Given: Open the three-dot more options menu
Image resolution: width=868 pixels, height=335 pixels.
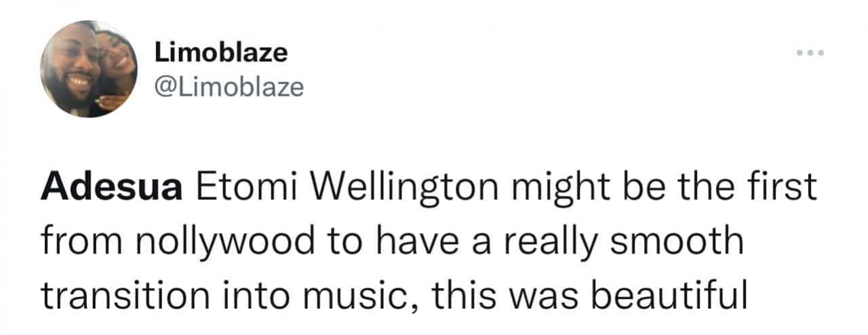Looking at the screenshot, I should pos(810,53).
